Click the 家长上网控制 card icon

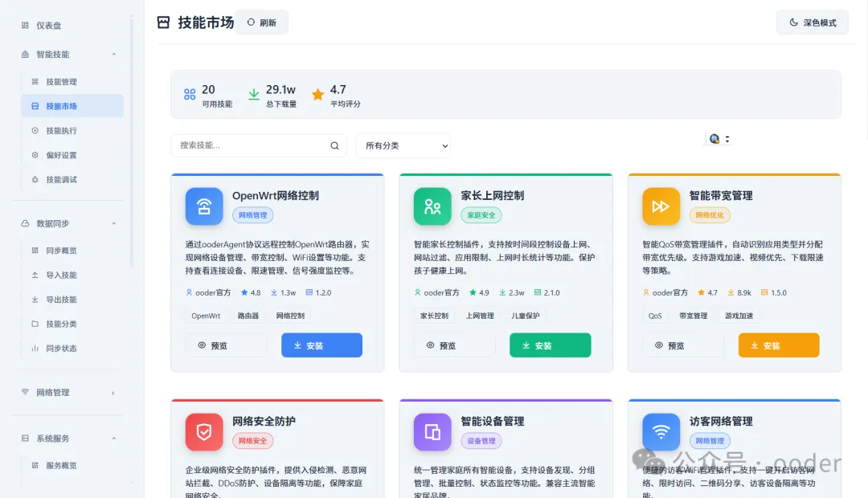(432, 206)
